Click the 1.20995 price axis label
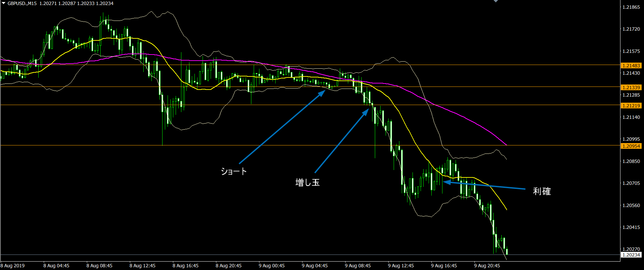644x270 pixels. [631, 139]
